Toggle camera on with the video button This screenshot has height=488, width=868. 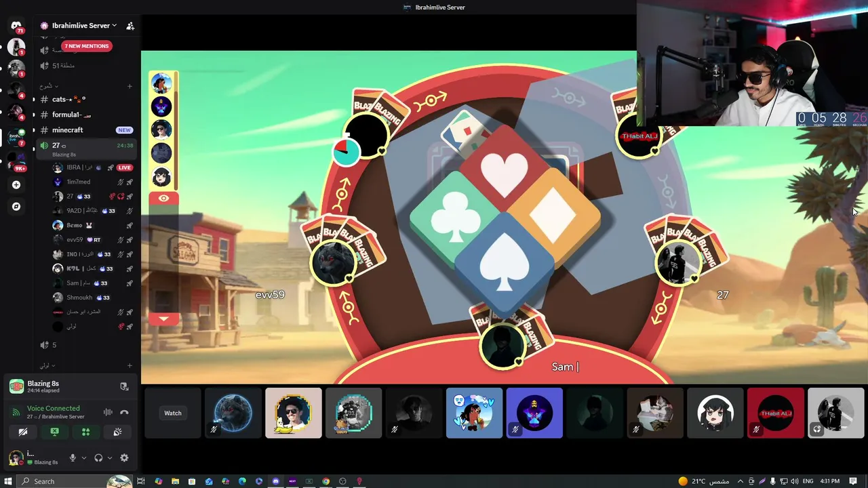pos(23,432)
